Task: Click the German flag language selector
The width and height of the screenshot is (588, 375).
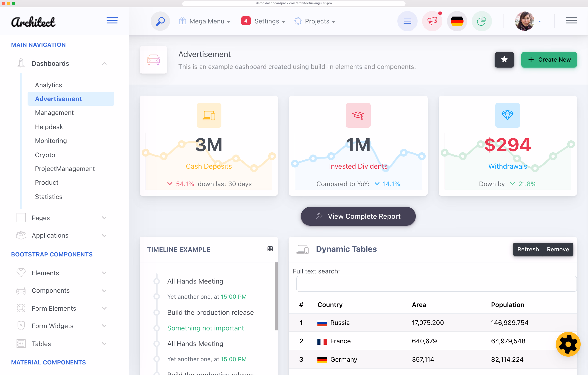Action: click(x=457, y=21)
